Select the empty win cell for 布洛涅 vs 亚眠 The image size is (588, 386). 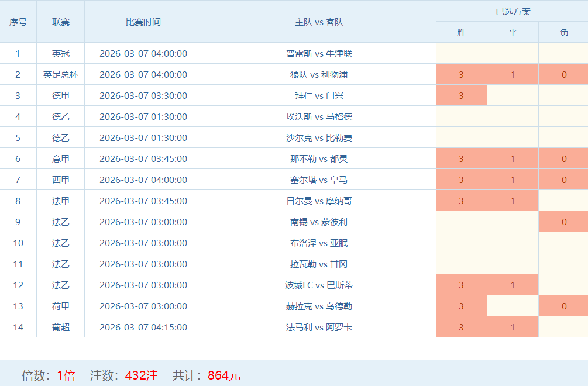(461, 243)
